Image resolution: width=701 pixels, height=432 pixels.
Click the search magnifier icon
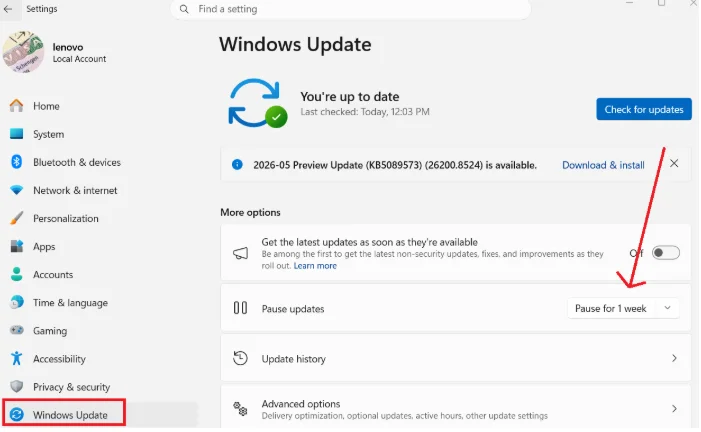(184, 9)
